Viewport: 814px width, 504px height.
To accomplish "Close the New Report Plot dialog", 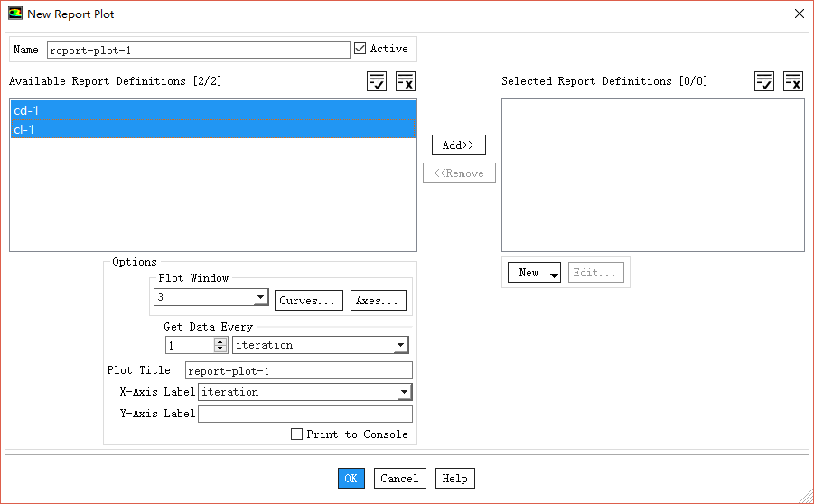I will click(799, 14).
